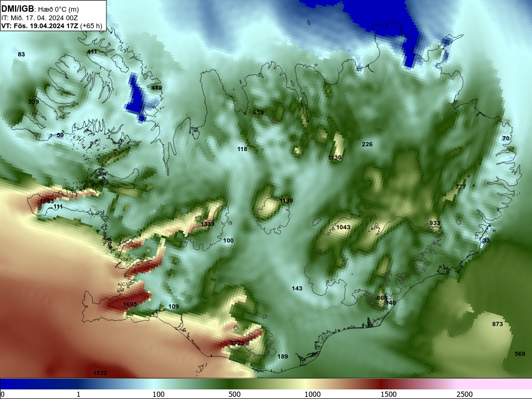Select the map value '1199'
Viewport: 532px width, 399px height.
(x=286, y=201)
